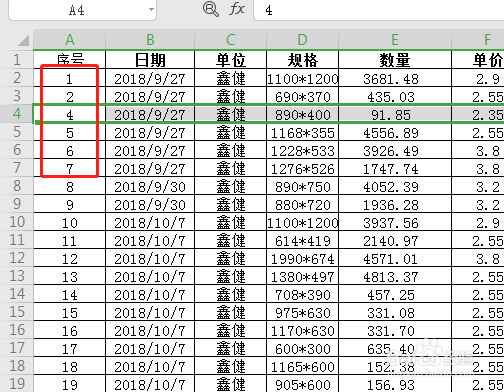The height and width of the screenshot is (392, 504).
Task: Click cell with quantity 3681.48
Action: point(395,78)
